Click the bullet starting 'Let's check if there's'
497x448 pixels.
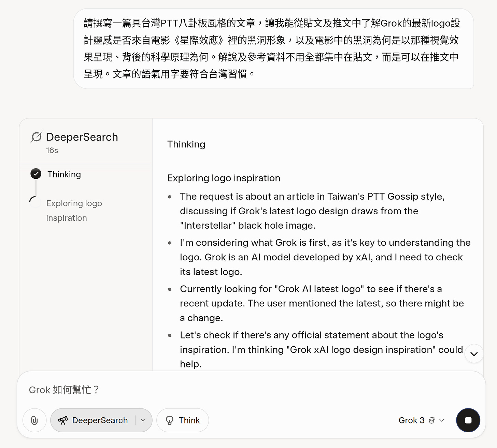[x=322, y=349]
